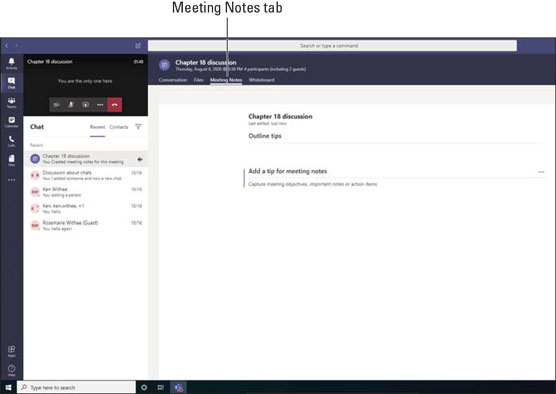
Task: Hang up with the red end call button
Action: [x=115, y=105]
